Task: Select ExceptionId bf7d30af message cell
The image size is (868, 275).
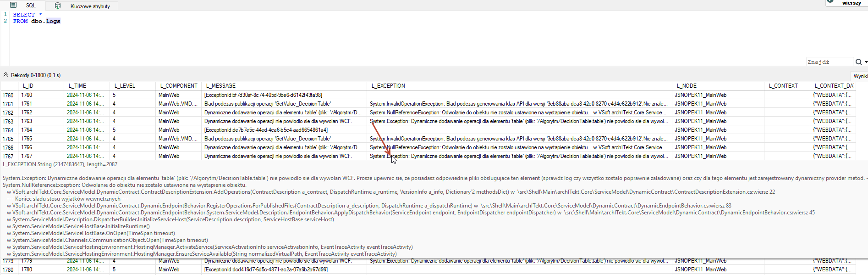Action: (x=284, y=95)
